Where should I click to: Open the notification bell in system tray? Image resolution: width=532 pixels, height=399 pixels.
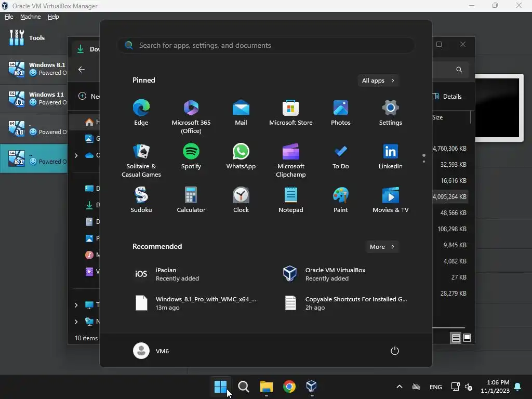(x=518, y=387)
